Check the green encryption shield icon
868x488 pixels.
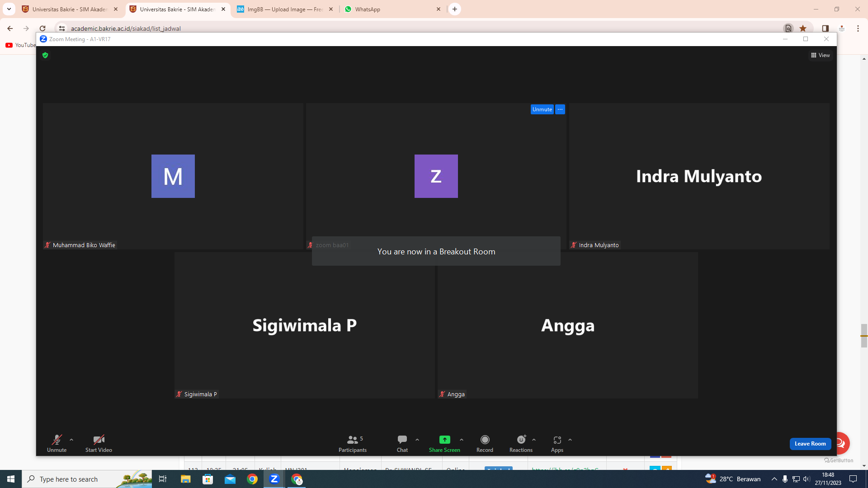(45, 55)
